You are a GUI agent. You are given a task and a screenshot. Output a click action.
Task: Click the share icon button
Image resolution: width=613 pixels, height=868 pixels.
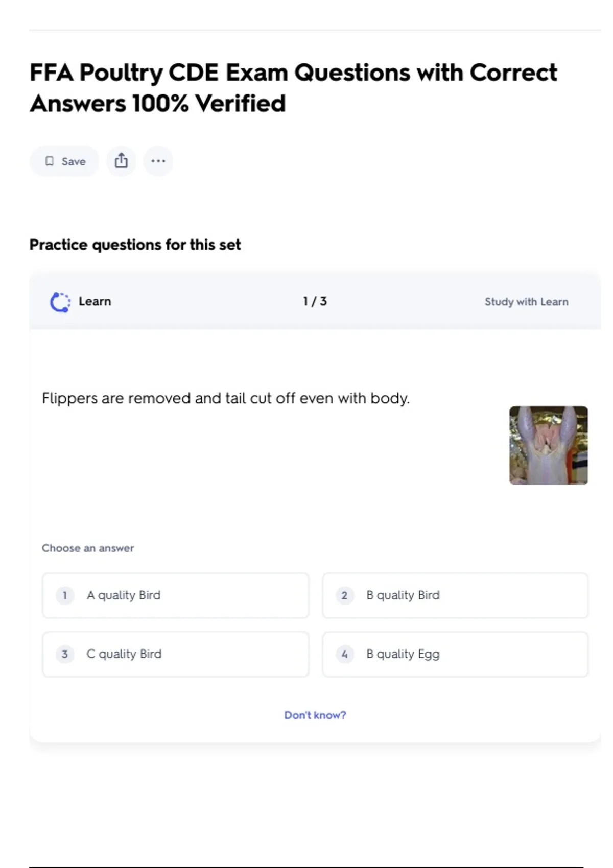[x=121, y=161]
